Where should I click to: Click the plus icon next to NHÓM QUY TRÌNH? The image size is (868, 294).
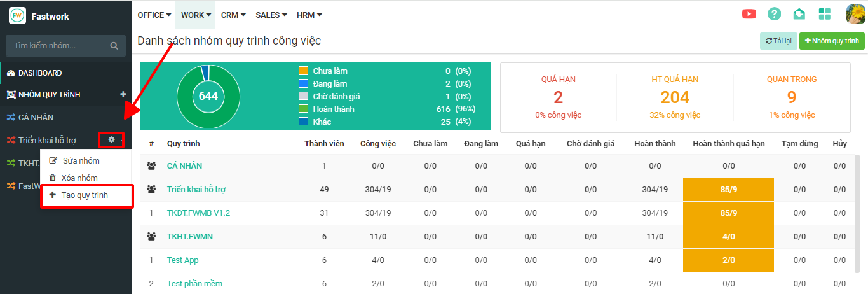[x=123, y=94]
